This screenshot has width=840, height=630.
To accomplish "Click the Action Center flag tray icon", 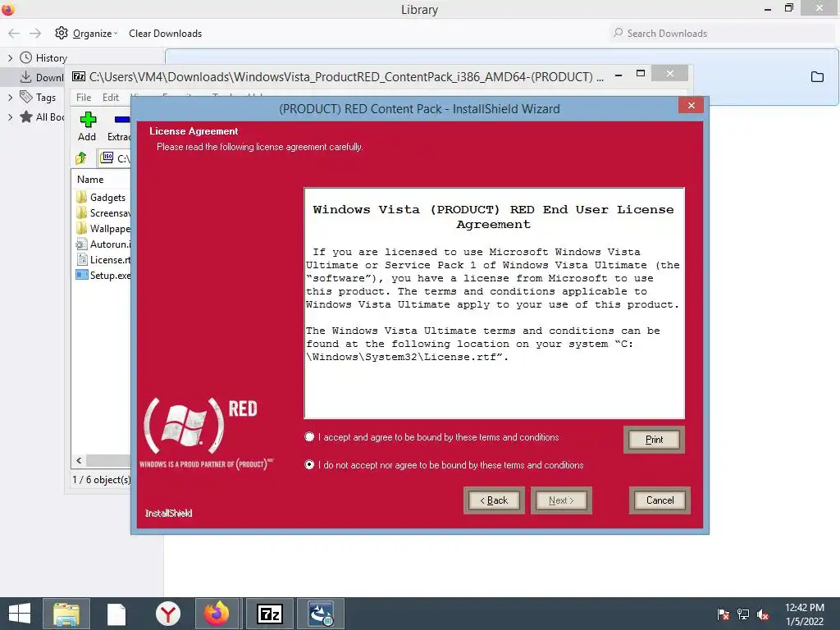I will (x=724, y=614).
